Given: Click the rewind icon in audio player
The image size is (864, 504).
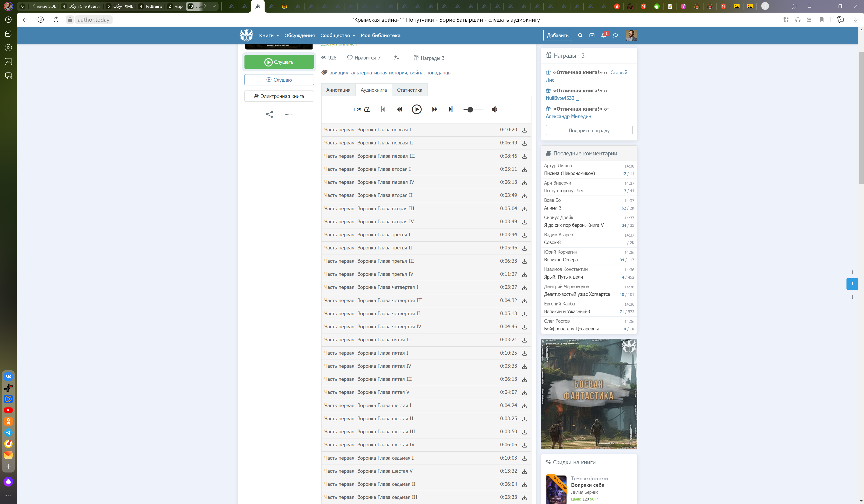Looking at the screenshot, I should click(x=400, y=109).
